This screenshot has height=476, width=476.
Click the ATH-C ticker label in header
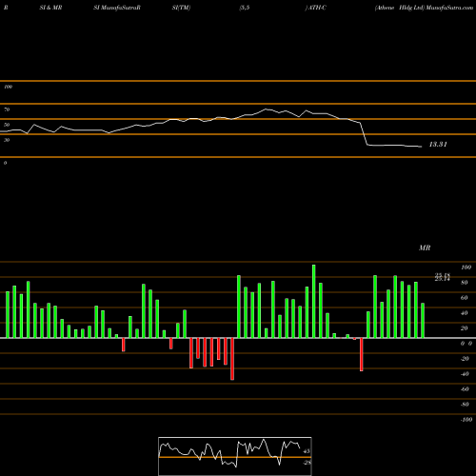coord(317,8)
